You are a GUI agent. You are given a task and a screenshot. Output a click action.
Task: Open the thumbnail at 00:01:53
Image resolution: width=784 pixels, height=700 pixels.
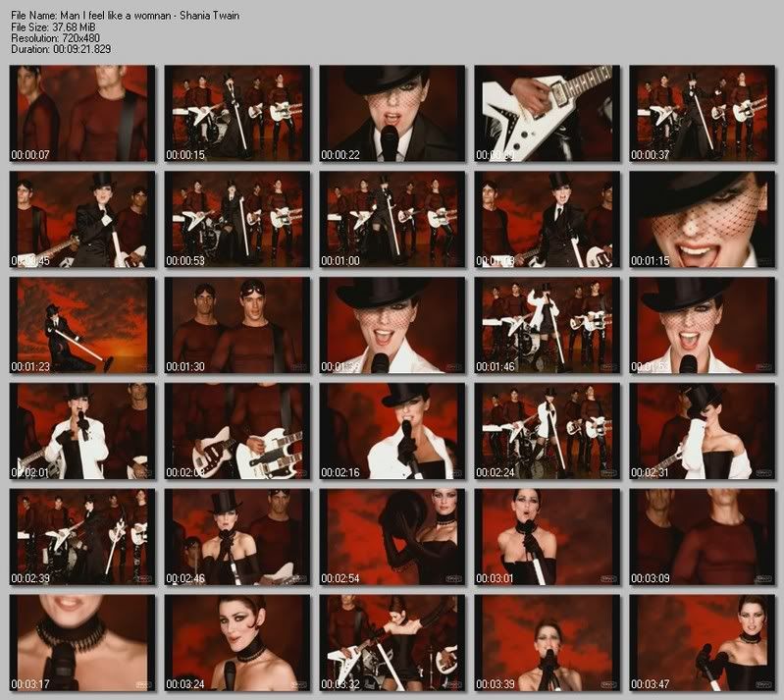click(703, 326)
